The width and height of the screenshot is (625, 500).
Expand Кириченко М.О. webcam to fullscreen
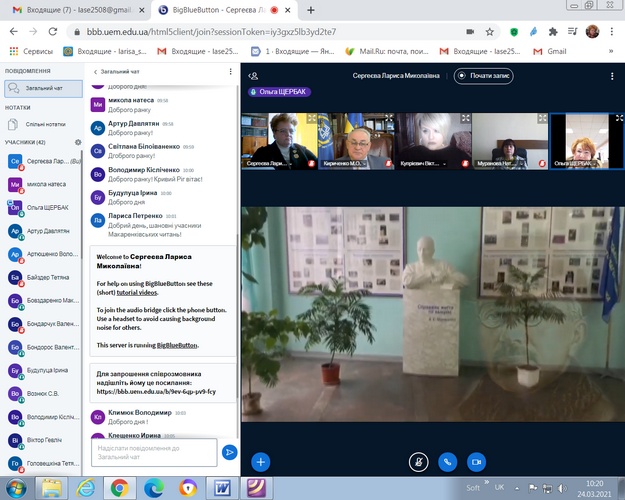click(389, 118)
